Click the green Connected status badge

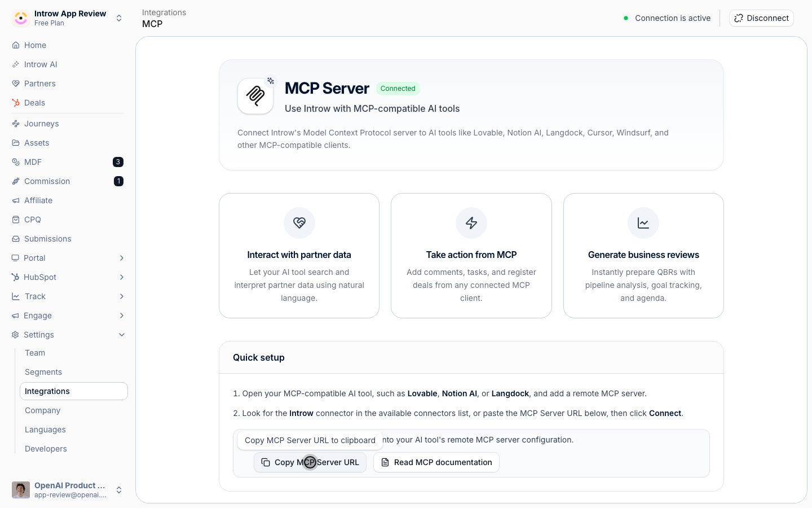point(398,89)
